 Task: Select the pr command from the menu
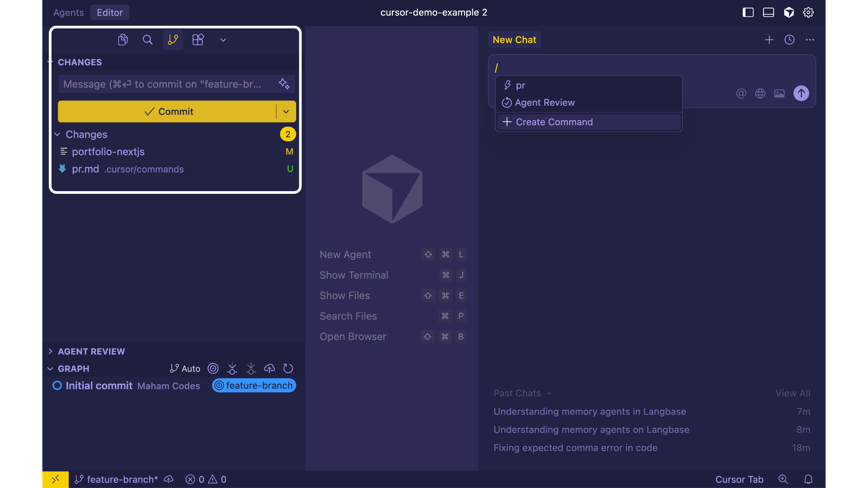tap(521, 85)
